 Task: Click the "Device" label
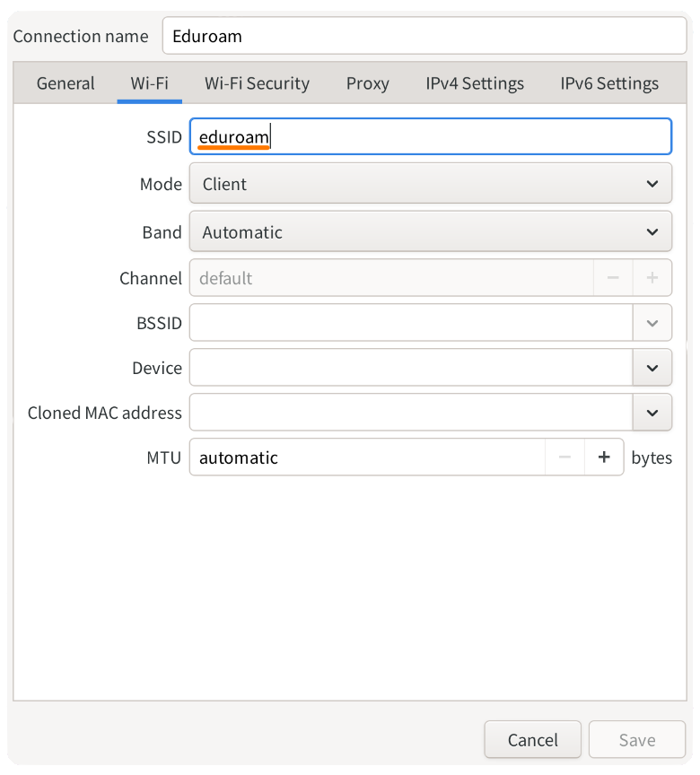(157, 369)
